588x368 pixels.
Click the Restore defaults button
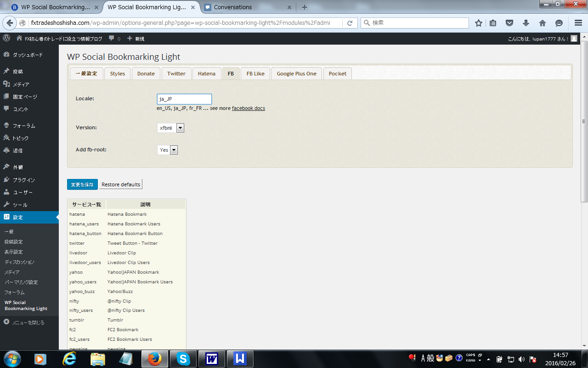click(121, 184)
